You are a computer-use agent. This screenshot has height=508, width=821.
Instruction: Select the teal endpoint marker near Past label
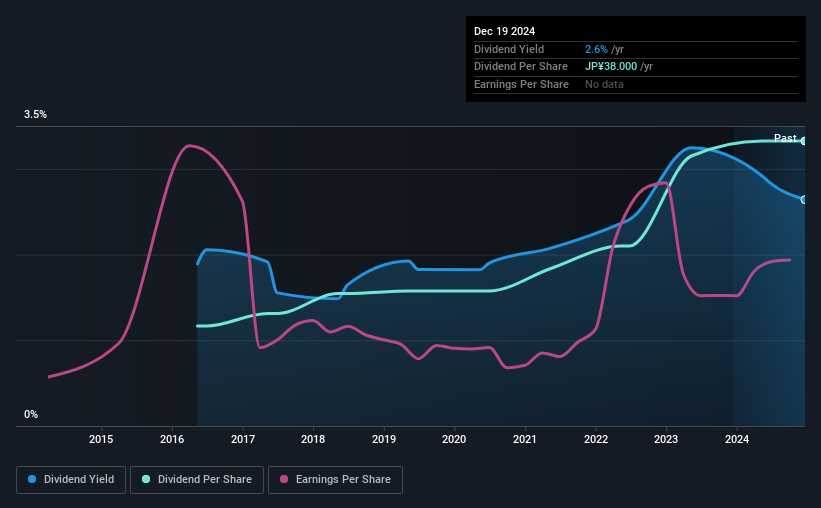tap(803, 141)
